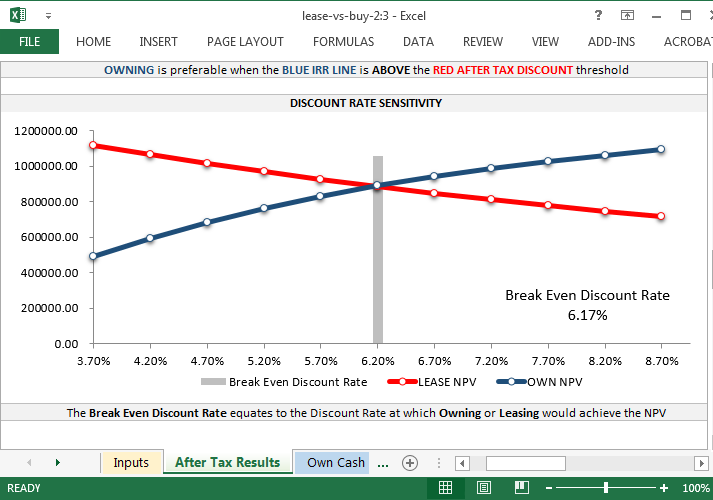The height and width of the screenshot is (500, 713).
Task: Open the FILE backstage menu
Action: [x=29, y=42]
